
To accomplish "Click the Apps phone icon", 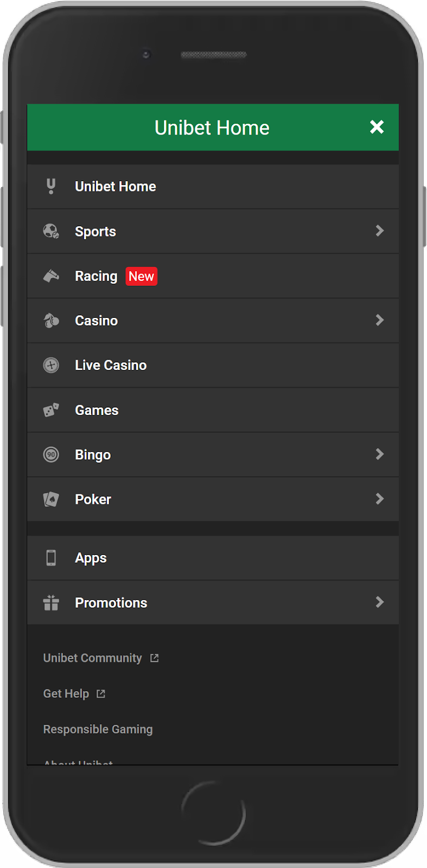I will coord(51,558).
